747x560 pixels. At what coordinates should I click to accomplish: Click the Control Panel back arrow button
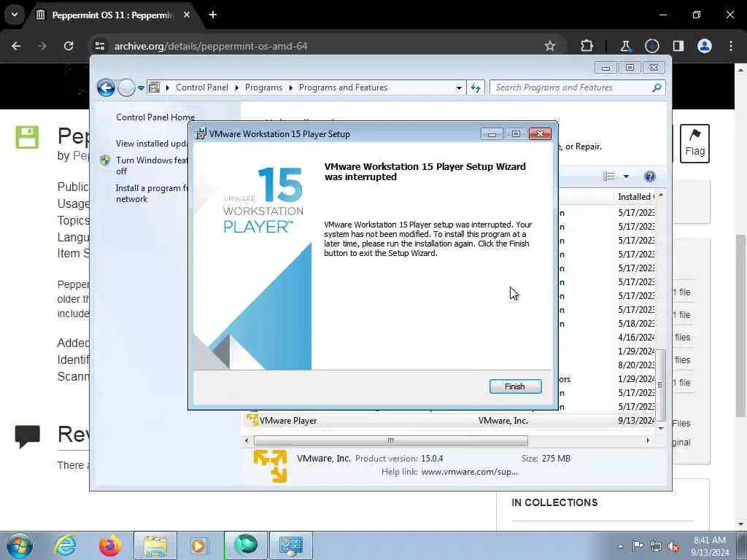106,87
